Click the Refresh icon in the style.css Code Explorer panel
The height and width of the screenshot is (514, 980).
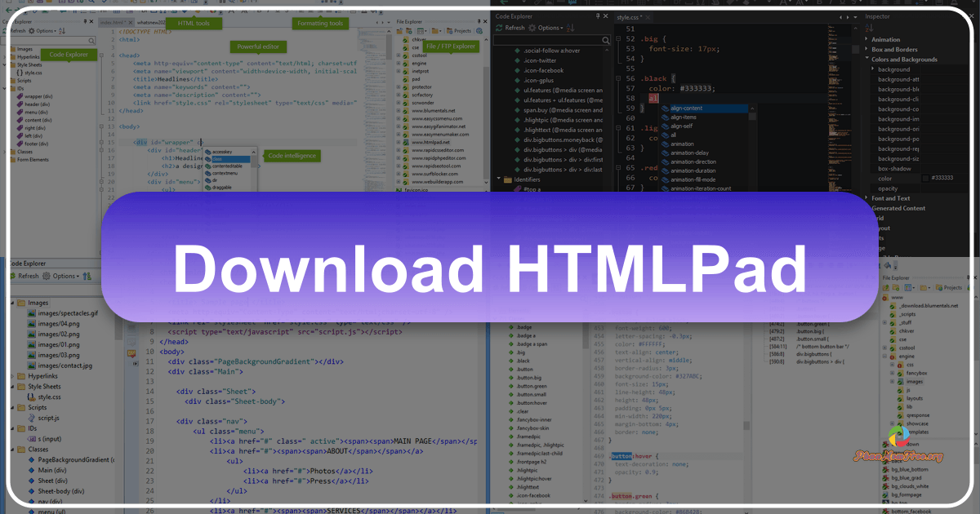[499, 27]
